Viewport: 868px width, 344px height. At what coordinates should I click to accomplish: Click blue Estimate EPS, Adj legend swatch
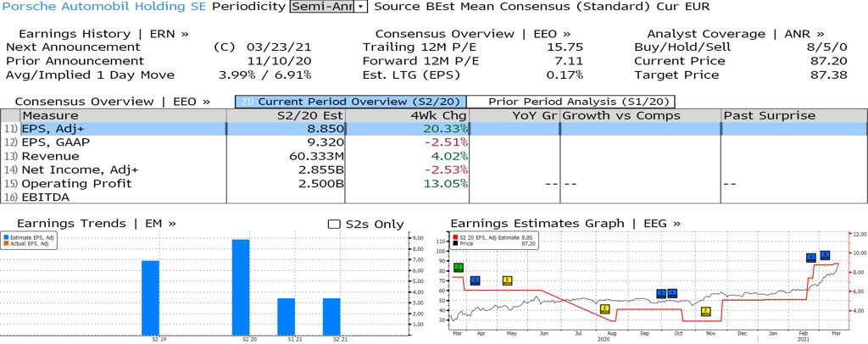coord(4,238)
